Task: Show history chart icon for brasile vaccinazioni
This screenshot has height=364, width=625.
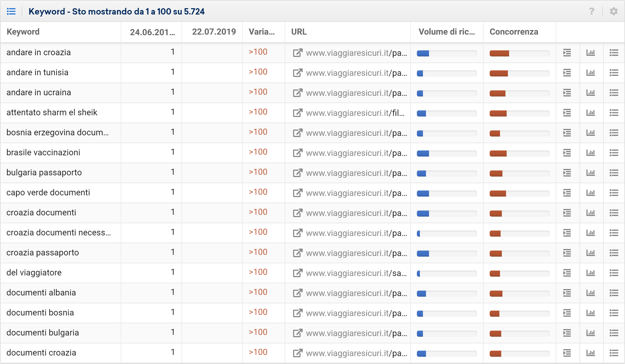Action: pyautogui.click(x=590, y=153)
